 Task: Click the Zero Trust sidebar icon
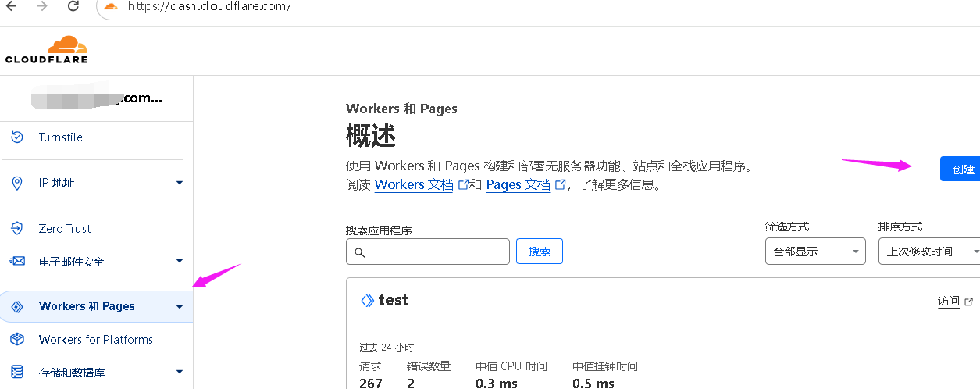tap(17, 228)
